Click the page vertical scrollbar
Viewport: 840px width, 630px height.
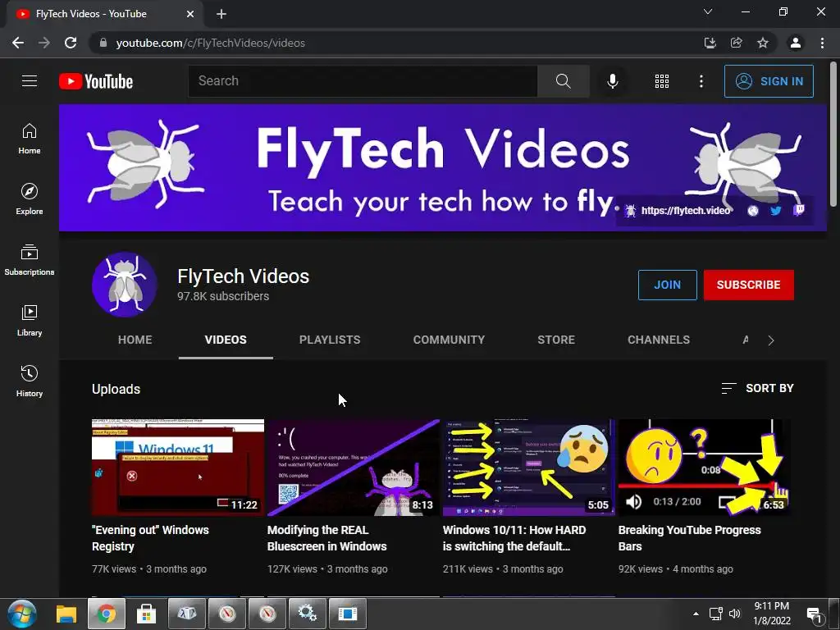(x=833, y=134)
